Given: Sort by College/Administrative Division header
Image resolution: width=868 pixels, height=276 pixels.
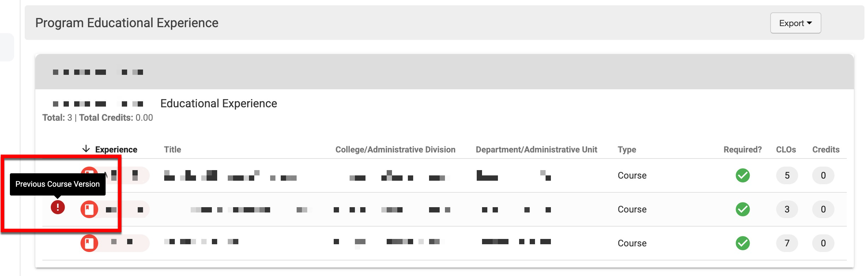Looking at the screenshot, I should [x=395, y=150].
